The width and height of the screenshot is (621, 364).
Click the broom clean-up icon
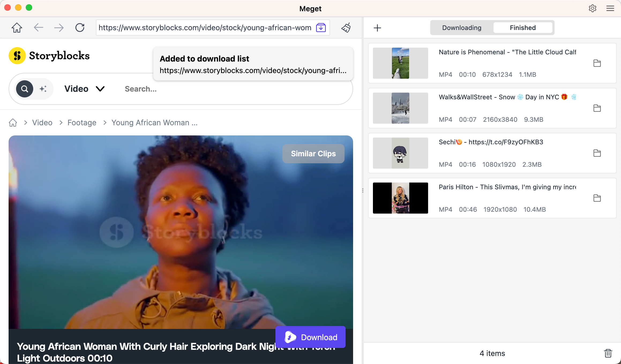click(x=346, y=28)
